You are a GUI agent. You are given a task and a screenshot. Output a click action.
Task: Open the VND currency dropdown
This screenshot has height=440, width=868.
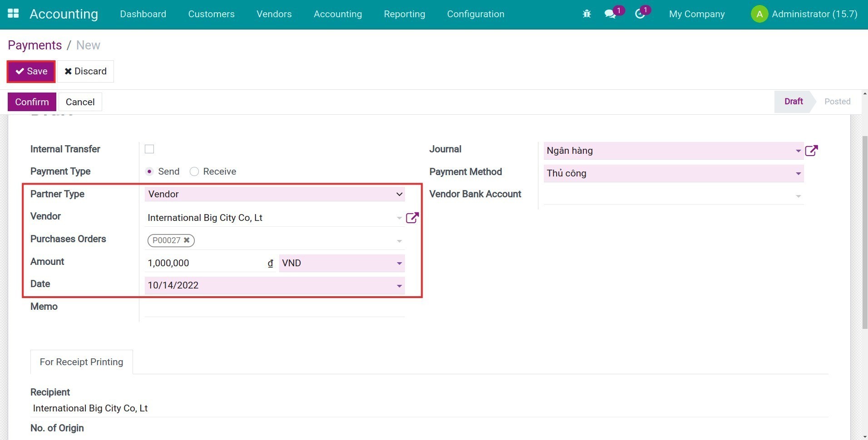pos(399,263)
